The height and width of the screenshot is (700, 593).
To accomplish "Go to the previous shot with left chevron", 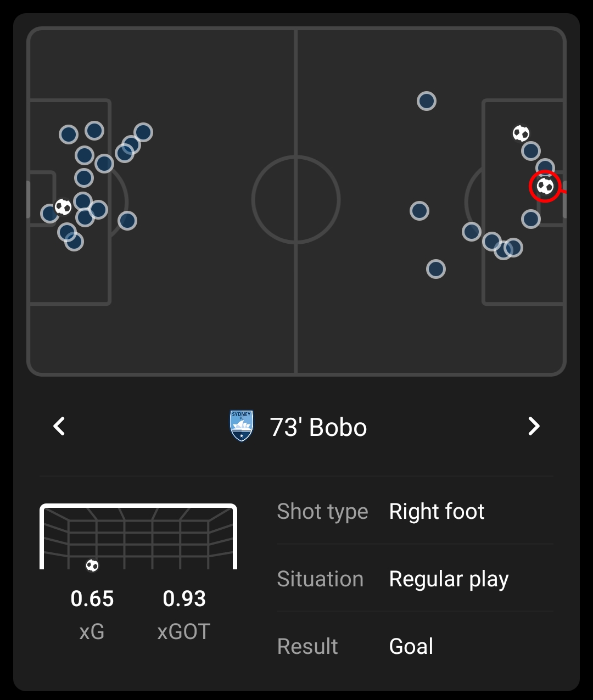I will pos(59,426).
